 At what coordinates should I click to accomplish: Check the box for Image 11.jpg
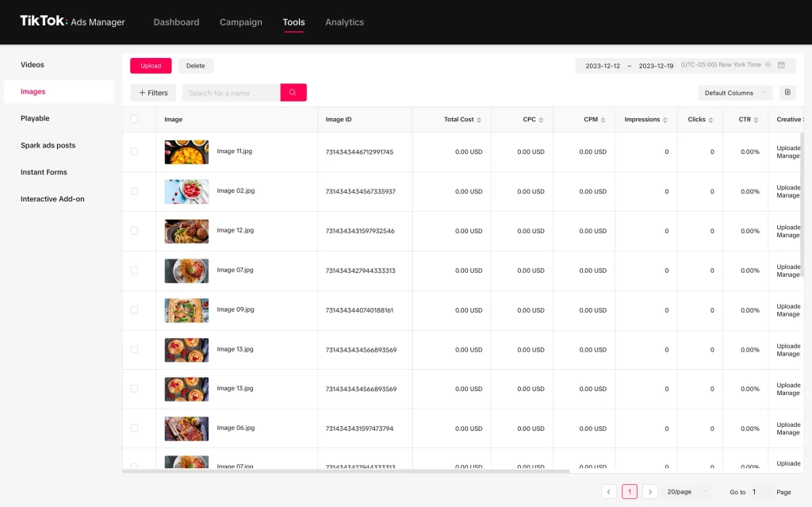tap(134, 152)
